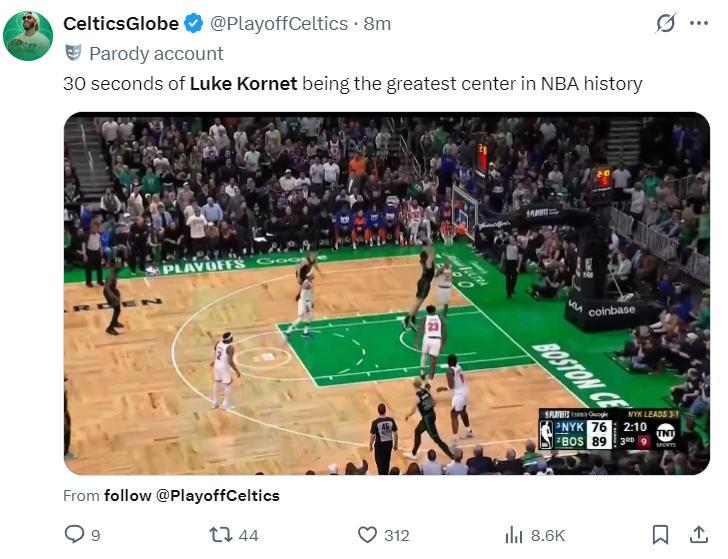Click the bold Luke Kornet text
This screenshot has height=559, width=728.
tap(243, 83)
